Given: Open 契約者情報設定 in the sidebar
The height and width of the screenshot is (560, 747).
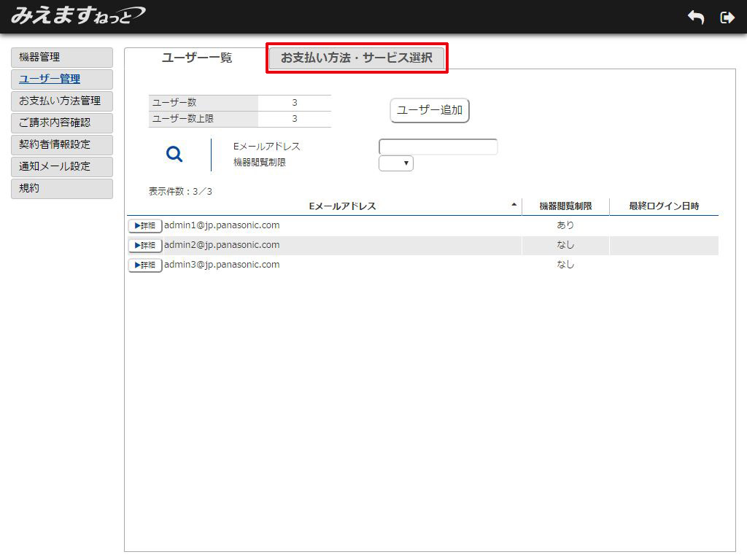Looking at the screenshot, I should point(62,144).
